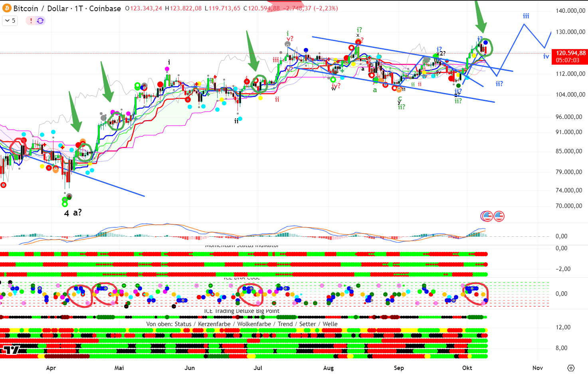Click the red exclamation warning icon
Viewport: 588px width, 374px height.
click(x=31, y=21)
